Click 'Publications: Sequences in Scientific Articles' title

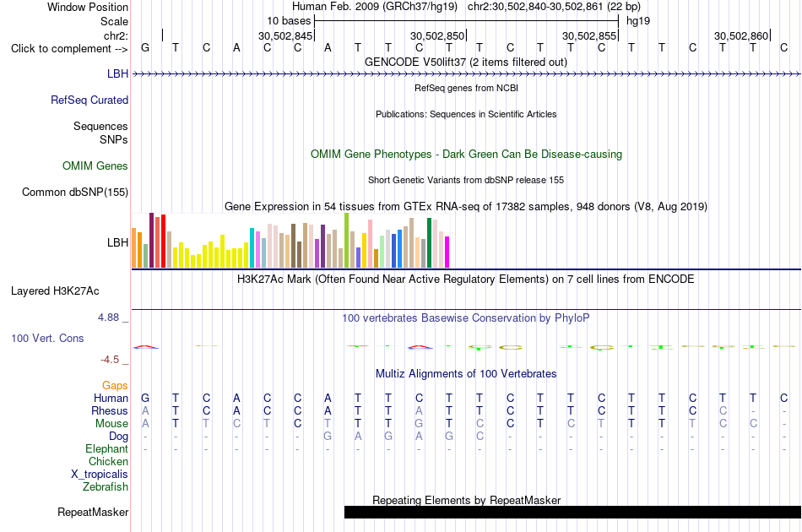(466, 114)
